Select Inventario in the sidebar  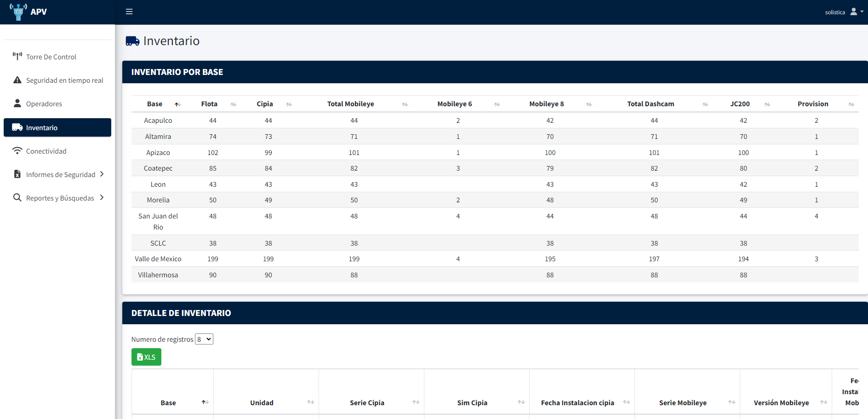coord(57,127)
